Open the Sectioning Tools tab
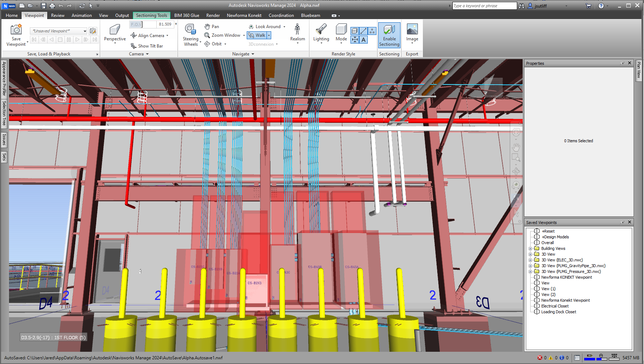This screenshot has height=364, width=644. 151,15
